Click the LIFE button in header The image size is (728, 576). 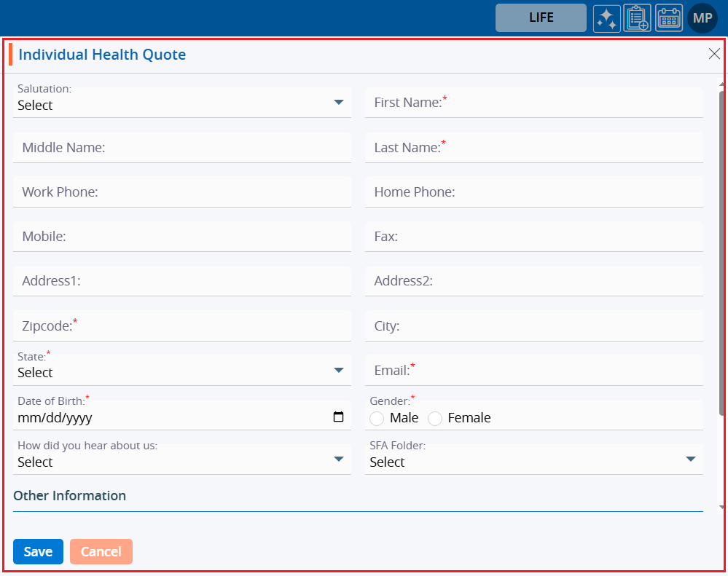tap(541, 18)
